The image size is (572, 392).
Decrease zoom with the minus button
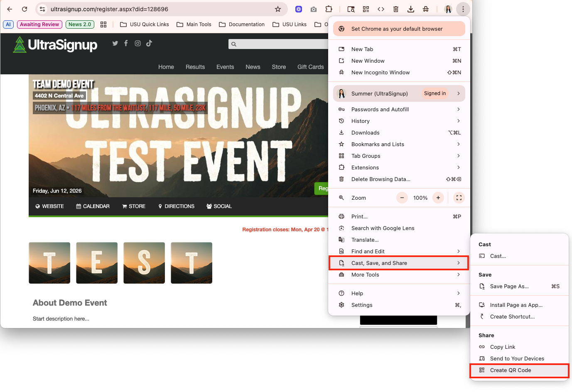tap(402, 198)
